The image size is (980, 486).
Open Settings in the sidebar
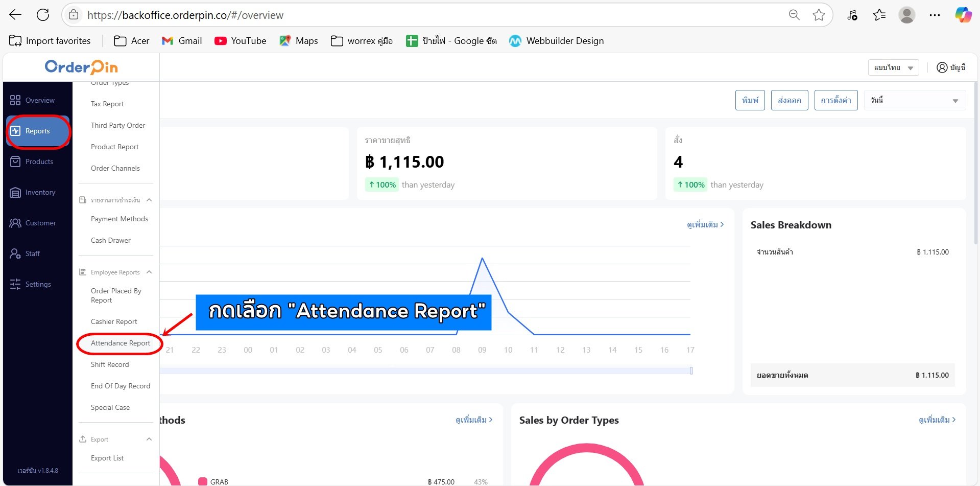(38, 284)
